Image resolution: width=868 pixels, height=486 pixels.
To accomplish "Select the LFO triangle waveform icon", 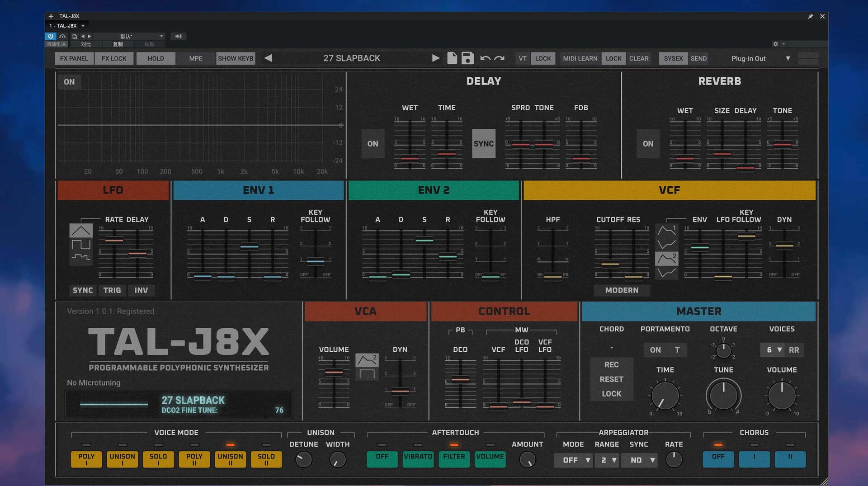I will click(x=81, y=231).
